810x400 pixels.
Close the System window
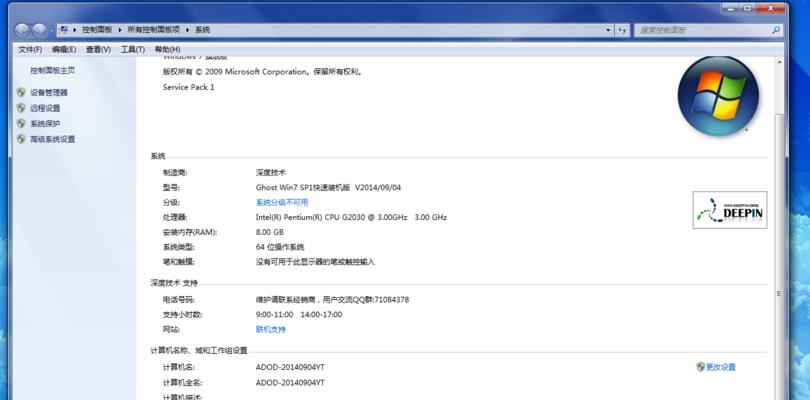[771, 8]
